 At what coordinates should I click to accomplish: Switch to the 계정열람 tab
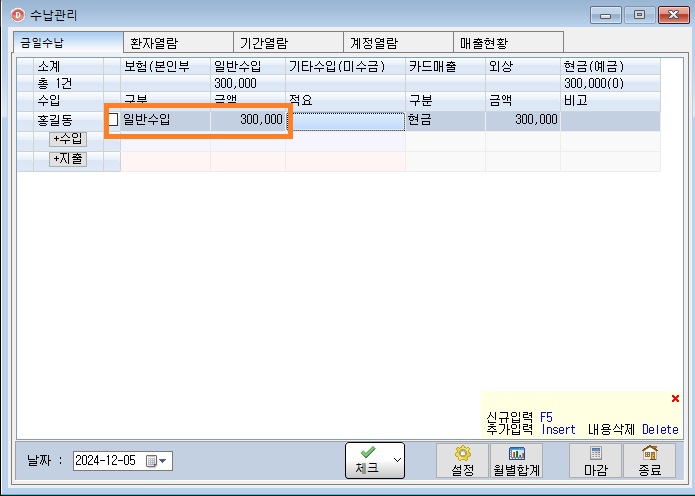click(x=398, y=43)
